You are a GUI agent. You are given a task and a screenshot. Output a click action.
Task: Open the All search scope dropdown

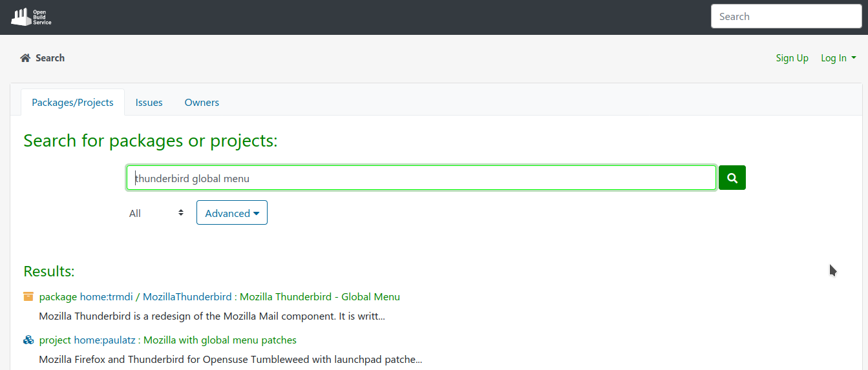[157, 213]
